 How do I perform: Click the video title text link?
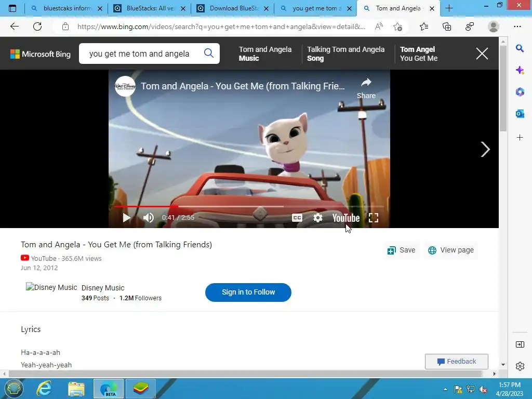(116, 244)
